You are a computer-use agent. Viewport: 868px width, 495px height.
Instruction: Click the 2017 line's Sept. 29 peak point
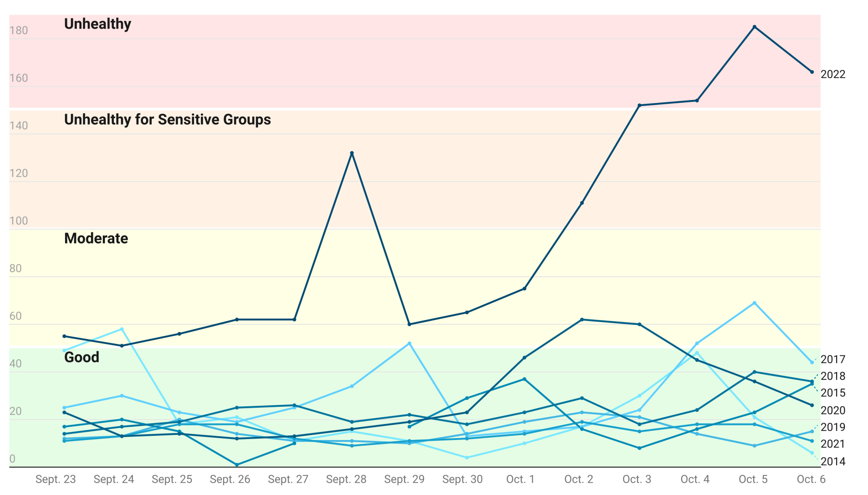(409, 343)
